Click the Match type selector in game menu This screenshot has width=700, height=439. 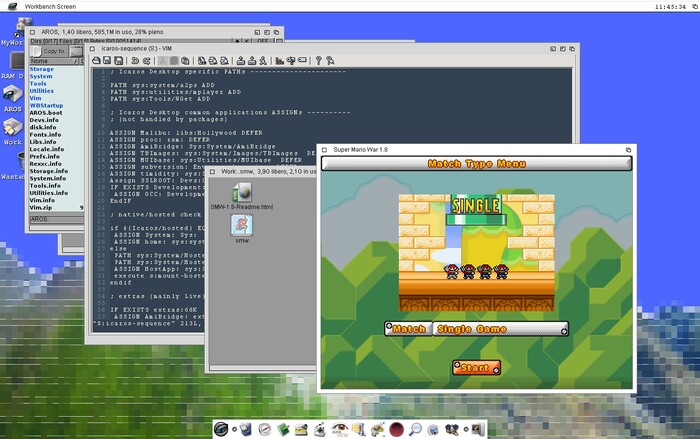pyautogui.click(x=408, y=328)
